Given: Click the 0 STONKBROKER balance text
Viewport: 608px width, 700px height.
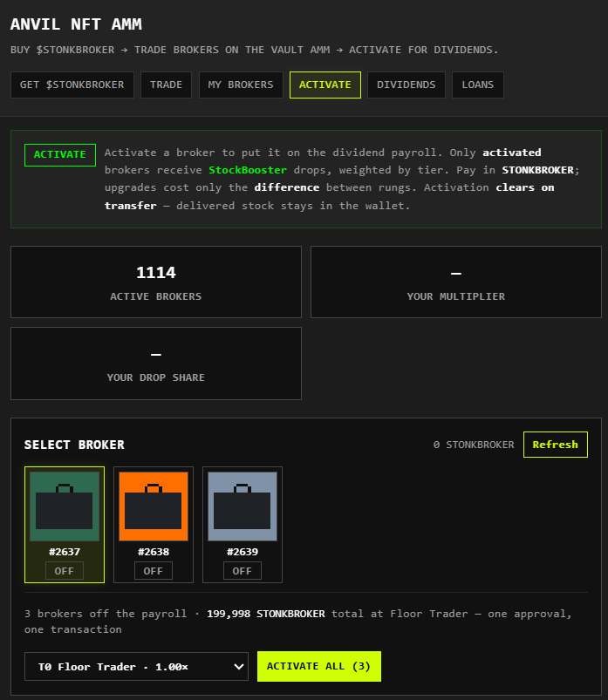Looking at the screenshot, I should coord(474,445).
